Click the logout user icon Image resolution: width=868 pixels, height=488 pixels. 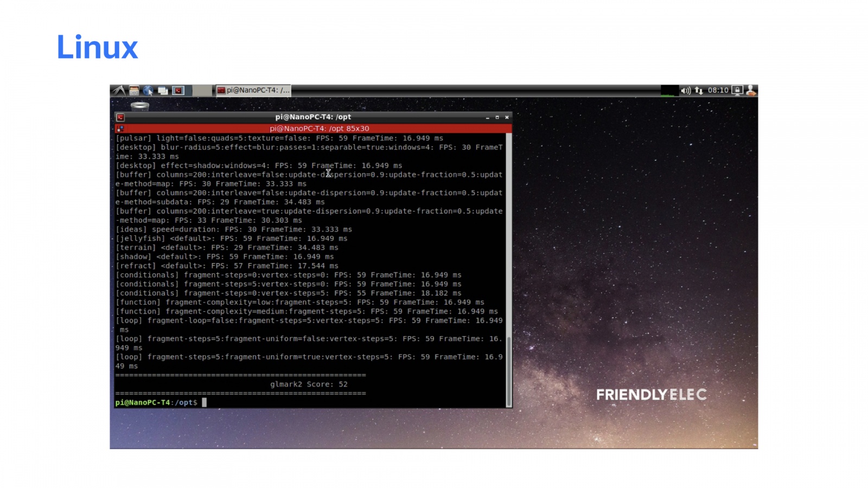click(751, 91)
